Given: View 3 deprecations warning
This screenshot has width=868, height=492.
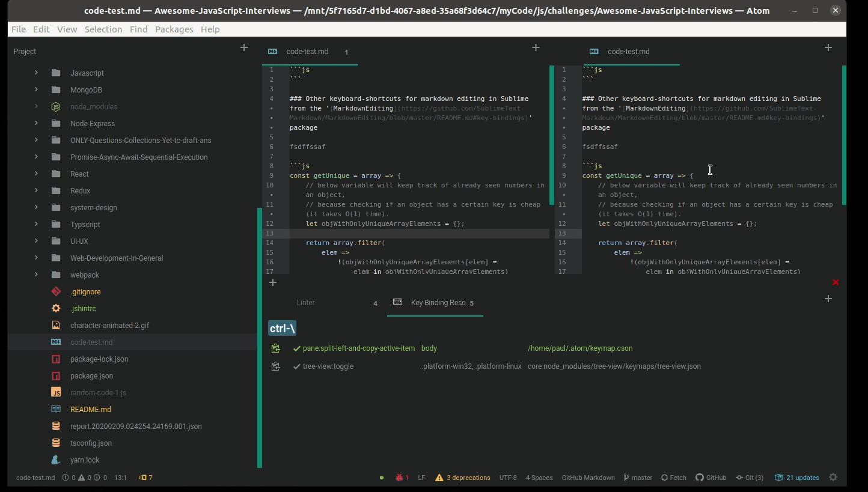Looking at the screenshot, I should tap(463, 478).
